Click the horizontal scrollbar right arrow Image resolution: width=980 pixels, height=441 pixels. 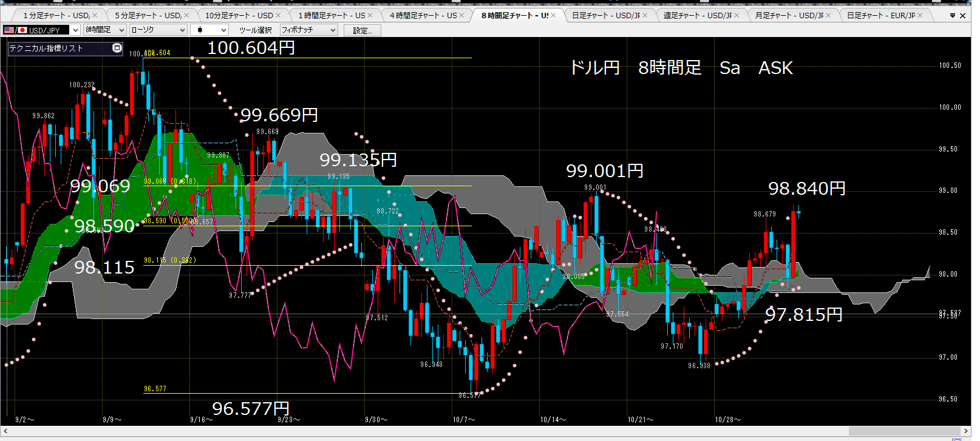(965, 431)
